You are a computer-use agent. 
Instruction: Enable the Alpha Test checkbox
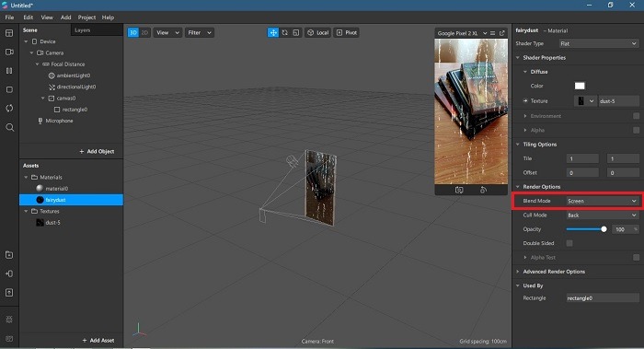tap(636, 257)
